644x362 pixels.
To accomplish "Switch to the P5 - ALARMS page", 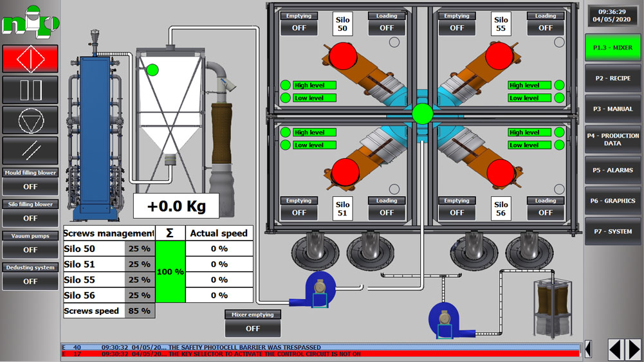I will 612,170.
